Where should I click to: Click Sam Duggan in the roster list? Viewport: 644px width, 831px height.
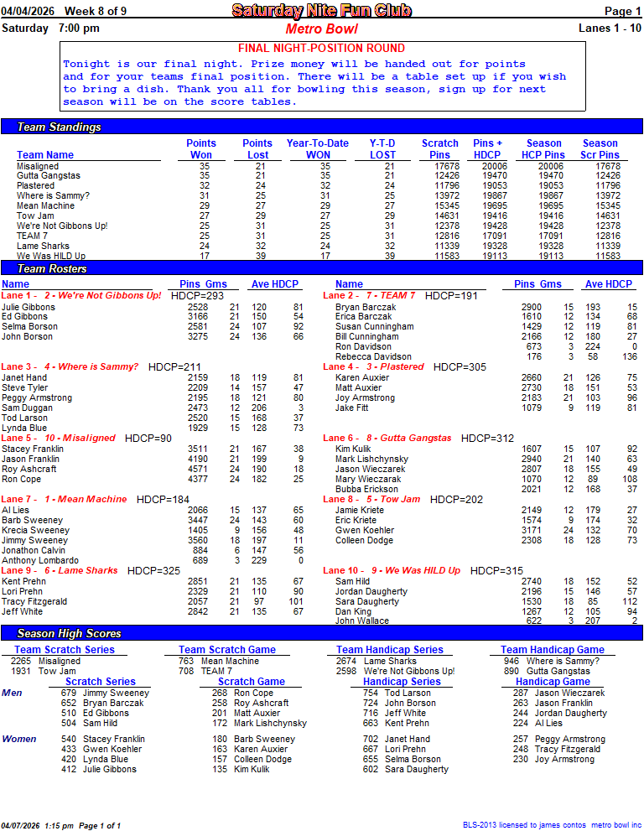coord(27,408)
